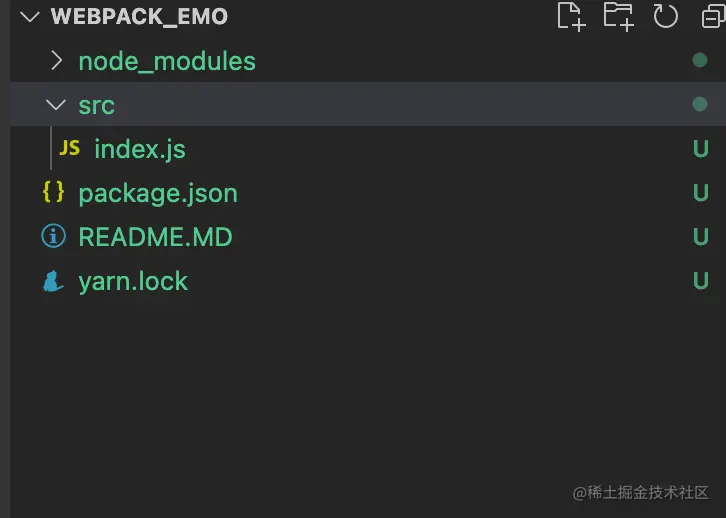Click the git status dot for node_modules

pyautogui.click(x=700, y=60)
